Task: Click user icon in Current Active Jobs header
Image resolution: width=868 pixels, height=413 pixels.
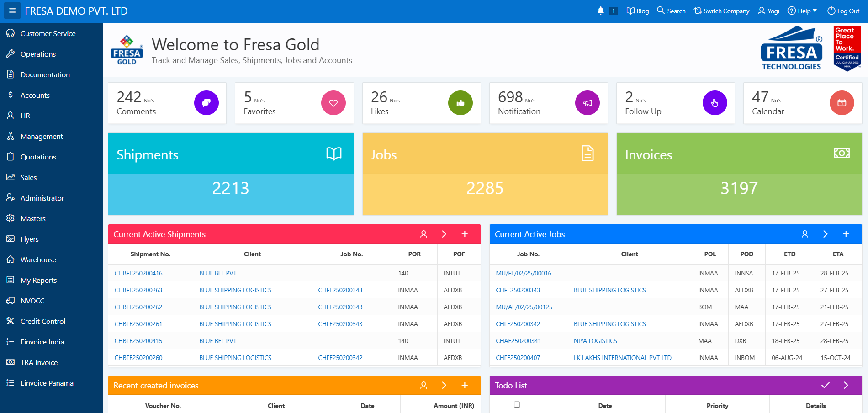Action: (805, 234)
